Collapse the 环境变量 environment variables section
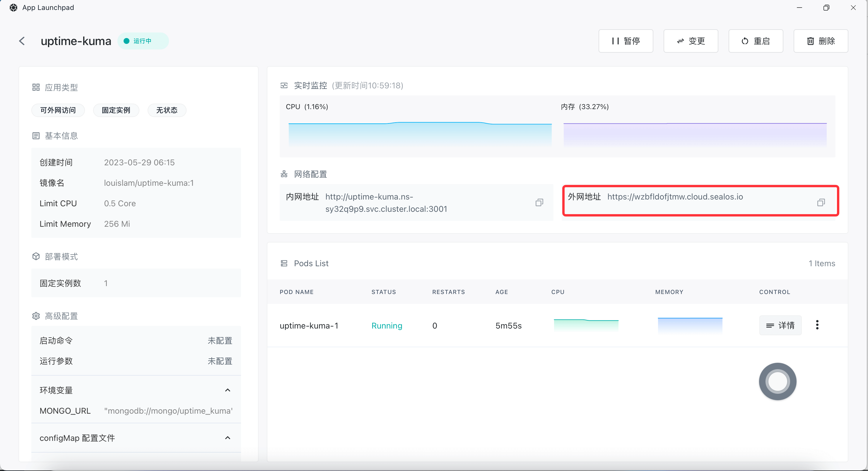The image size is (868, 471). [x=228, y=390]
